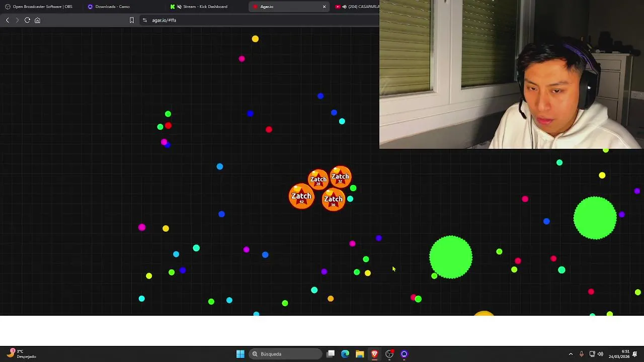Close the Agar.io tab
Screen dimensions: 644x362
pos(324,7)
